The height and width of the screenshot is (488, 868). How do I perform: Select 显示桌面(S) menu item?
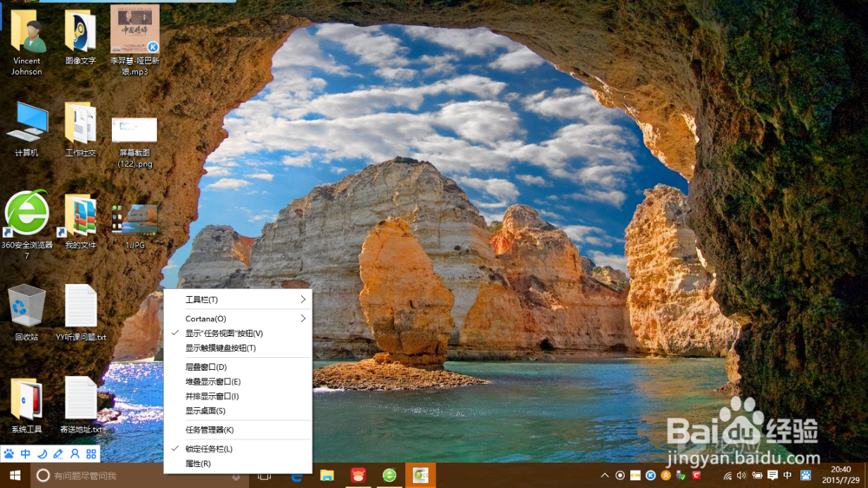238,411
